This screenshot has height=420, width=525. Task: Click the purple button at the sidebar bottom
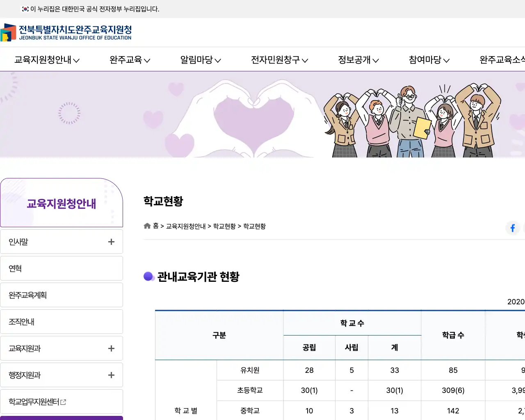pos(62,418)
